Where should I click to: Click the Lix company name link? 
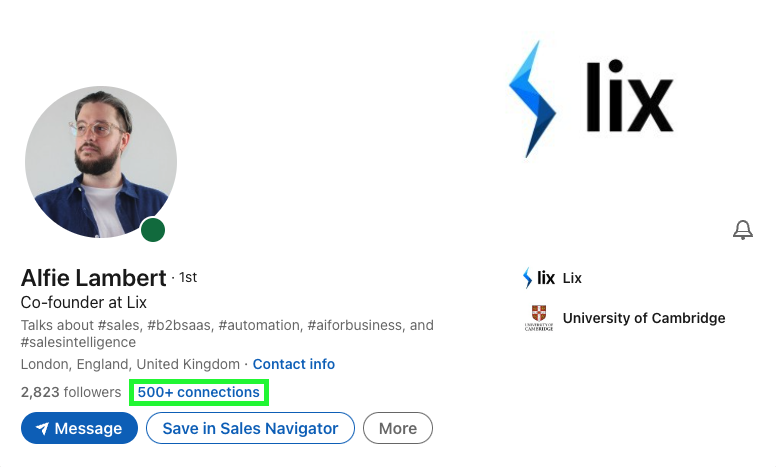(573, 278)
